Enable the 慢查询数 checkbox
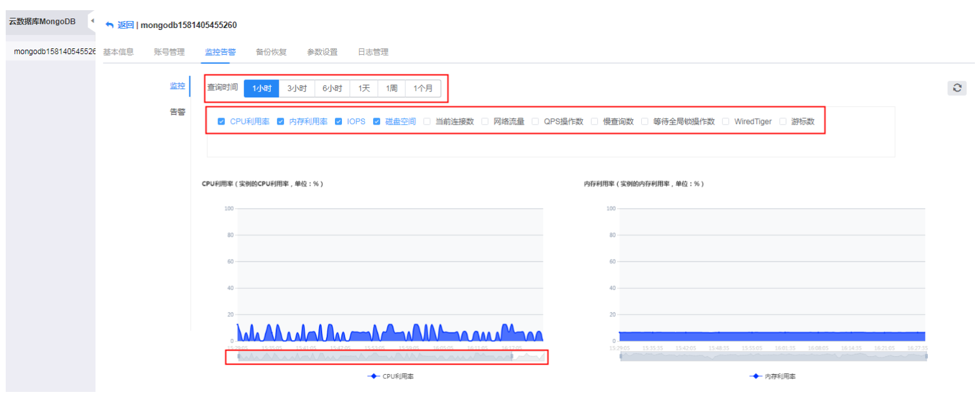Screen dimensions: 980x397 (x=595, y=122)
